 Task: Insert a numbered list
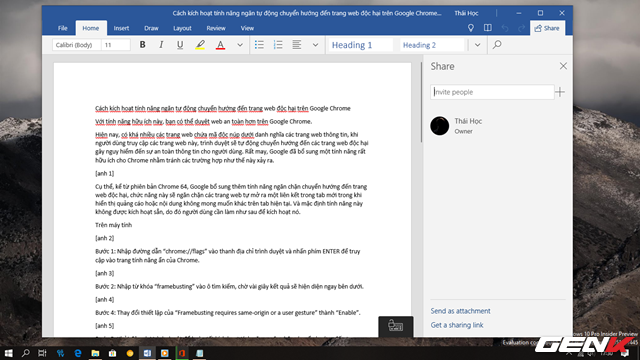coord(278,45)
